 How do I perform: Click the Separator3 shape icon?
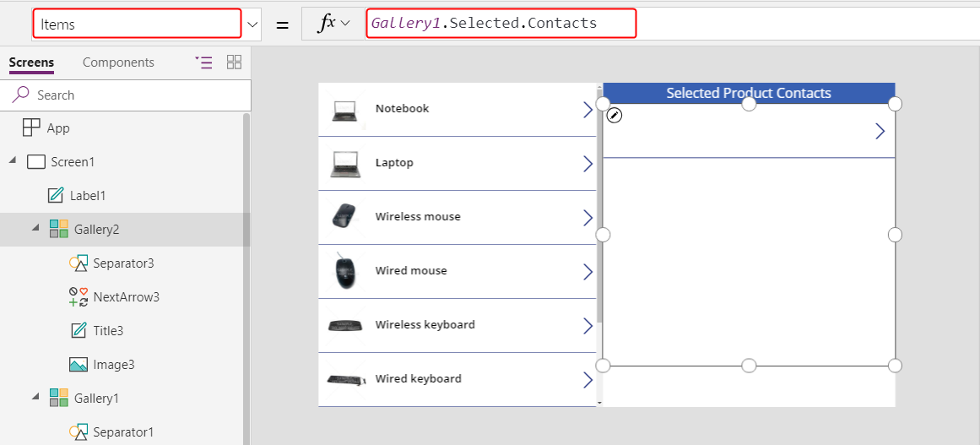pyautogui.click(x=79, y=263)
